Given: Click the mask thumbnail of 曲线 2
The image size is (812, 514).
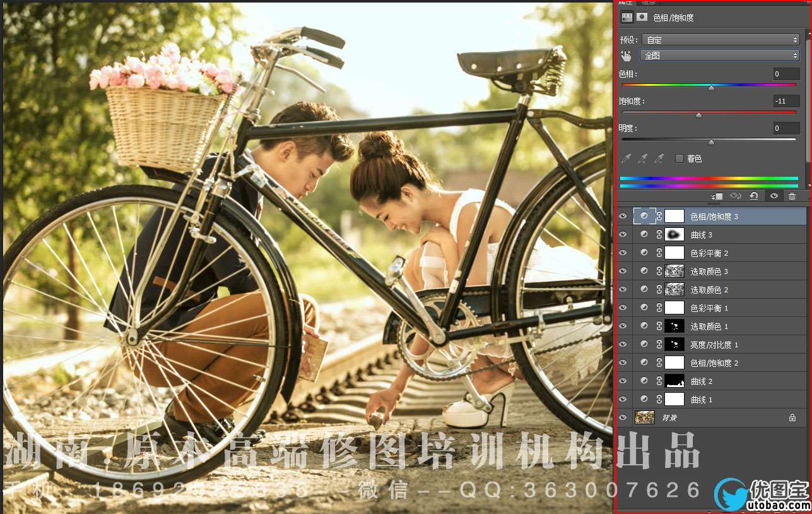Looking at the screenshot, I should click(674, 381).
